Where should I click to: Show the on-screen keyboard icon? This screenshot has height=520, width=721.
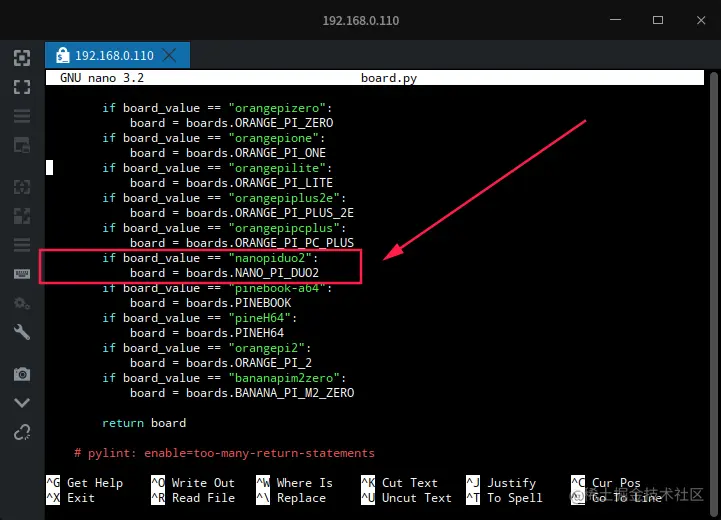click(22, 274)
